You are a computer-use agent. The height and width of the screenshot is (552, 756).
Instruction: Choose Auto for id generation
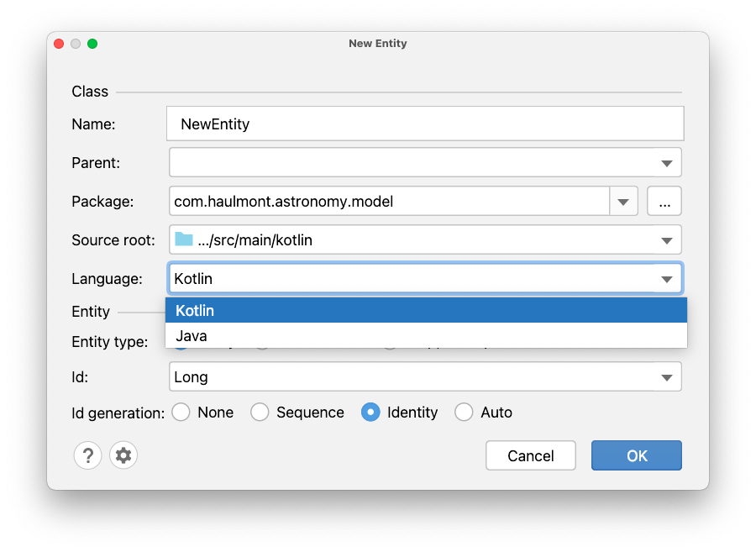coord(464,412)
